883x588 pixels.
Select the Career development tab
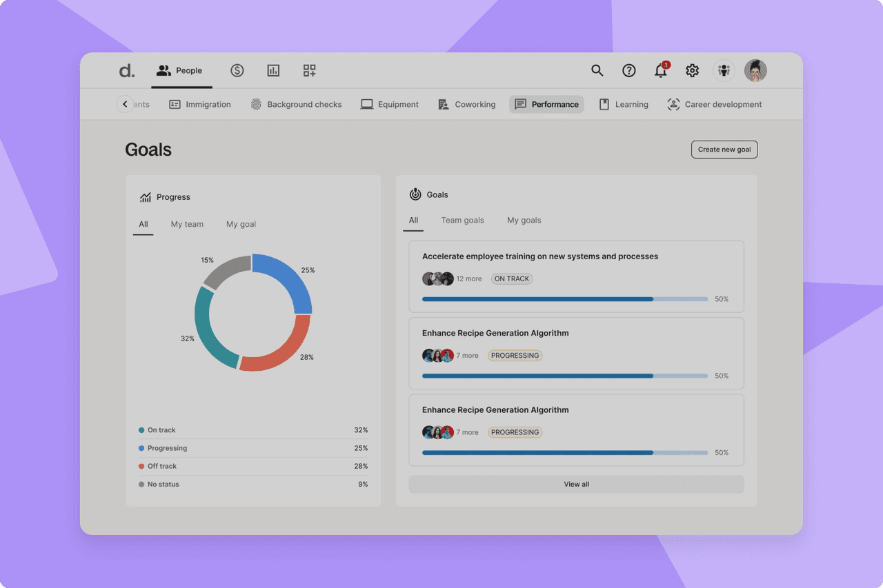[x=715, y=104]
